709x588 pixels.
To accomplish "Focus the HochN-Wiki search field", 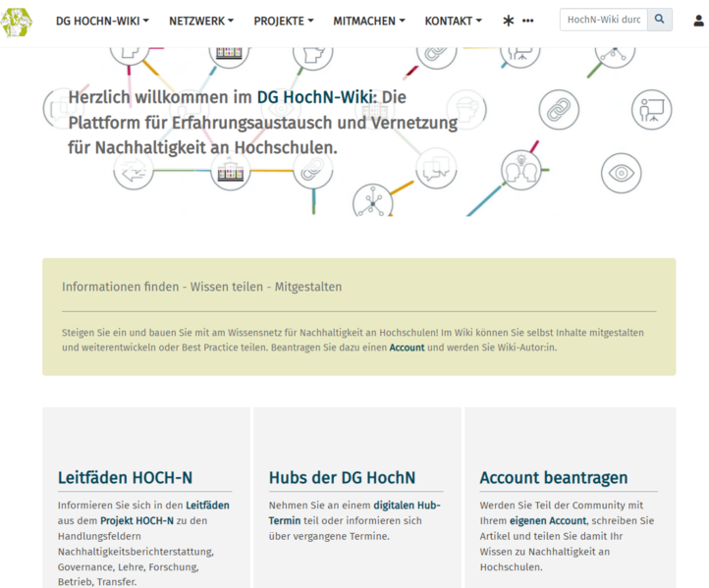I will coord(604,20).
